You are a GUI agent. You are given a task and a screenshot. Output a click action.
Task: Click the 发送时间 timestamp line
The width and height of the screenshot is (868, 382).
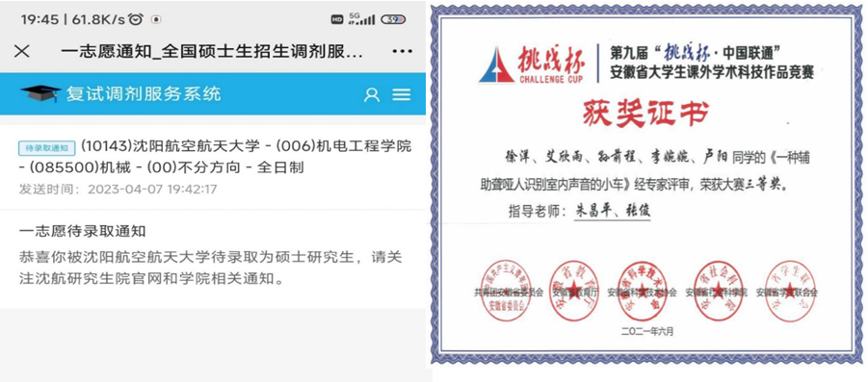(118, 189)
